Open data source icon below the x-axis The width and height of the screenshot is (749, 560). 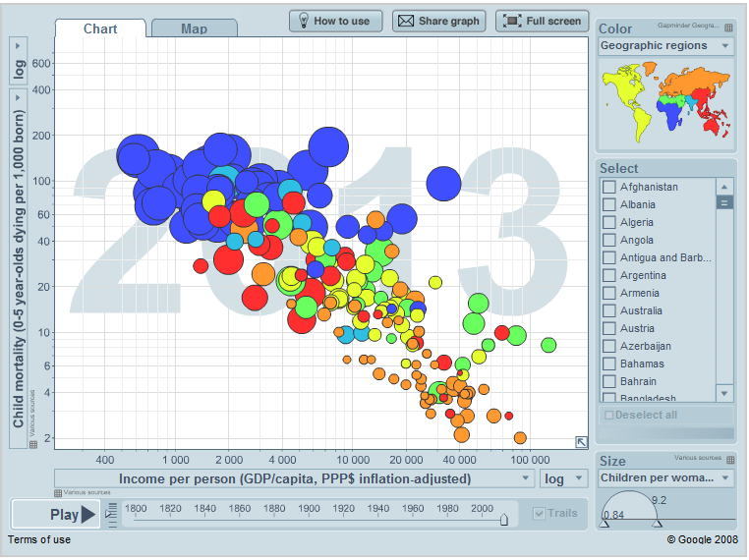pyautogui.click(x=57, y=493)
